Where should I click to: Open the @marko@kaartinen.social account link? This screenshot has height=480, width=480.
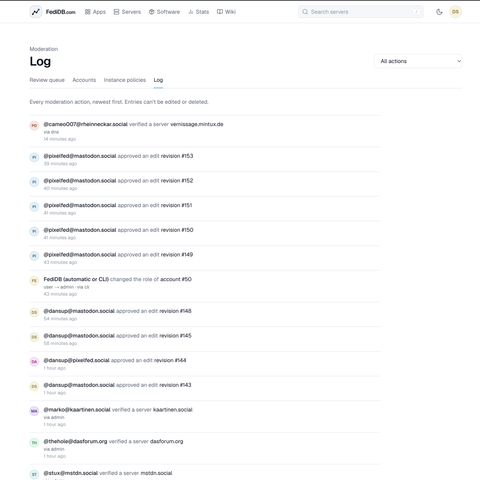(x=77, y=410)
